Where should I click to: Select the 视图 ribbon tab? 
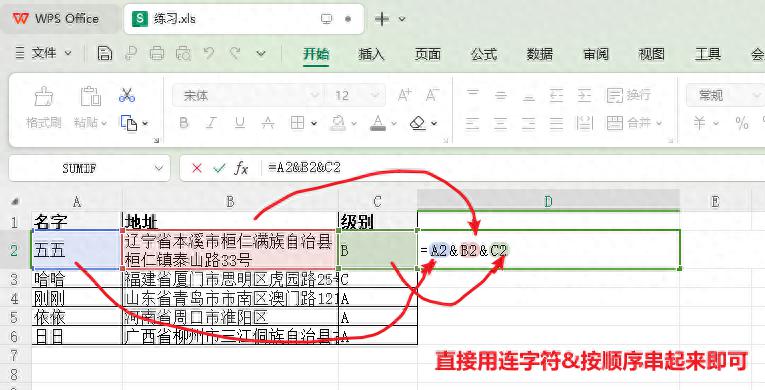(x=652, y=54)
